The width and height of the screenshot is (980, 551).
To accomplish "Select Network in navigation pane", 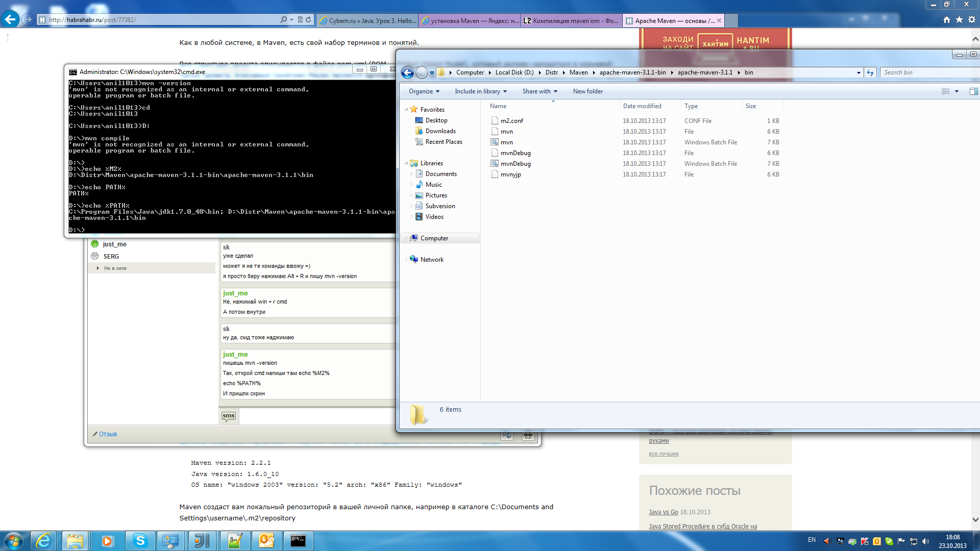I will (x=432, y=260).
